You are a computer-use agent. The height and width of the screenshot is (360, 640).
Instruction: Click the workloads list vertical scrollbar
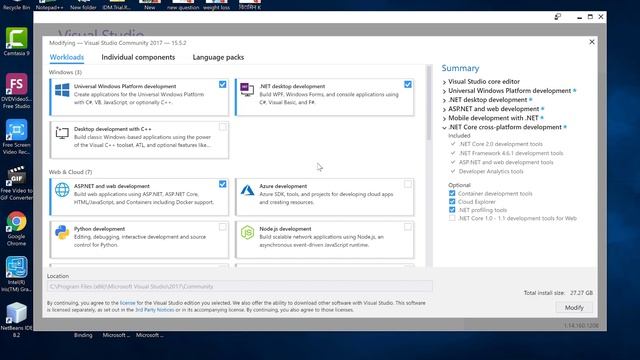pos(429,102)
